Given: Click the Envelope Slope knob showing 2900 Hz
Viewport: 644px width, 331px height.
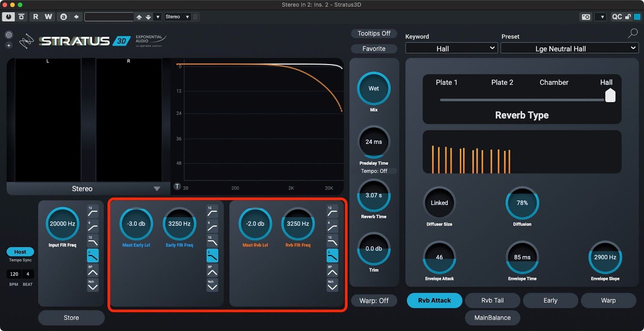Looking at the screenshot, I should (x=605, y=257).
